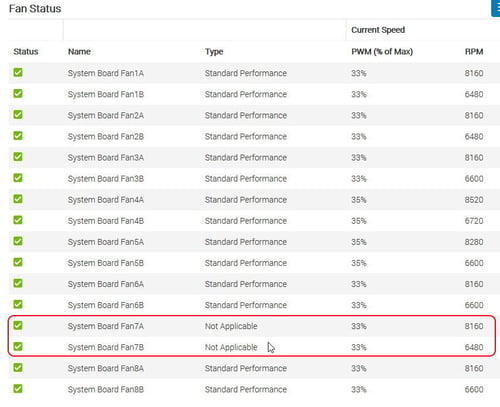Click green check icon for Fan4A
This screenshot has height=407, width=500.
click(x=18, y=199)
